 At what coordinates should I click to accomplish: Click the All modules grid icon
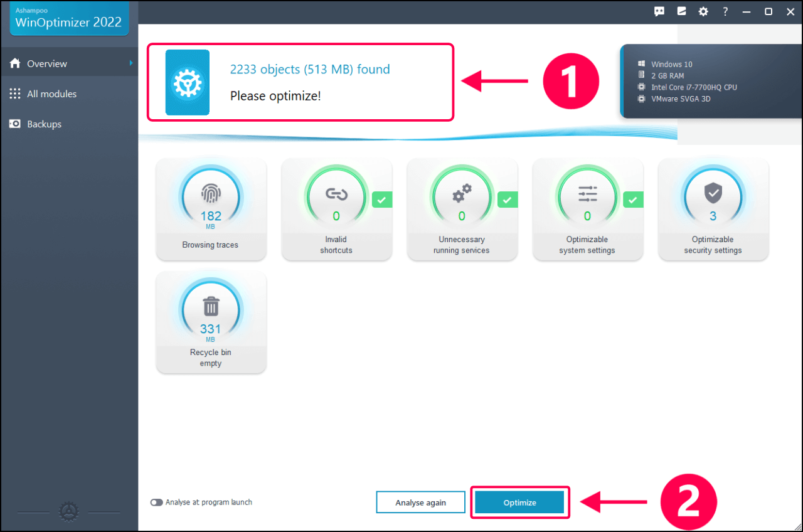click(x=15, y=93)
